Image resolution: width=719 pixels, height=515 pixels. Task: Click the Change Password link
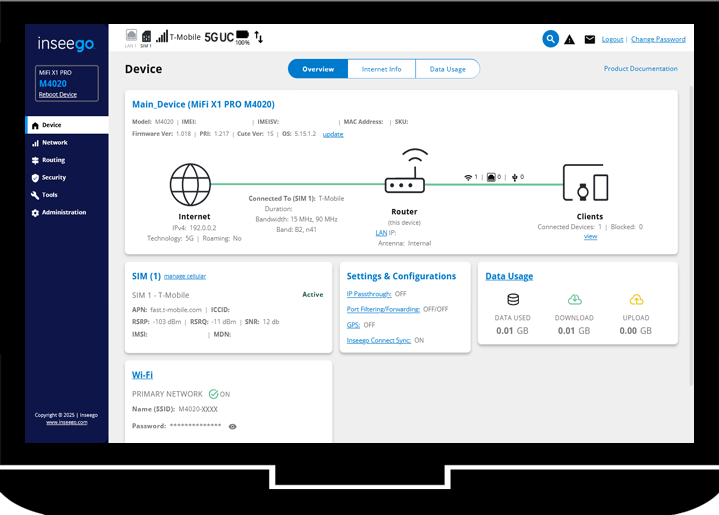pos(658,39)
